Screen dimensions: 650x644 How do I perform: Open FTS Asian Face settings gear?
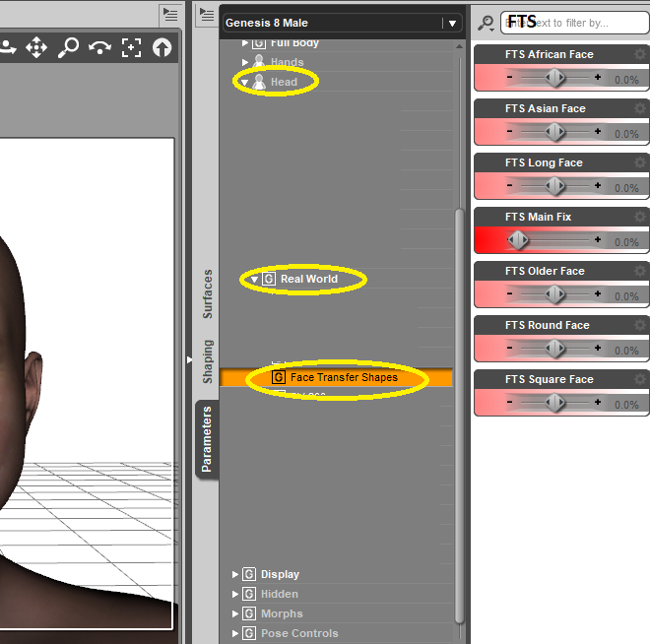click(x=640, y=108)
